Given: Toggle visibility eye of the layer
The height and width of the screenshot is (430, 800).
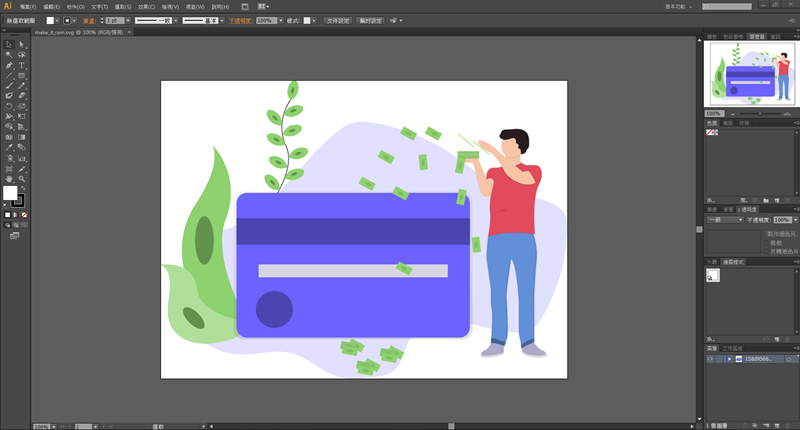Looking at the screenshot, I should click(x=710, y=358).
